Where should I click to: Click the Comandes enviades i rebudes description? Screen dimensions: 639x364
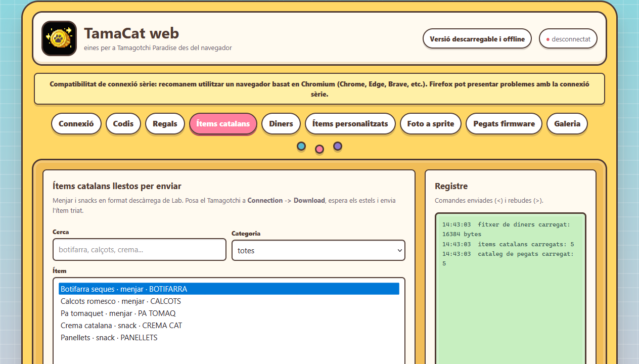489,201
